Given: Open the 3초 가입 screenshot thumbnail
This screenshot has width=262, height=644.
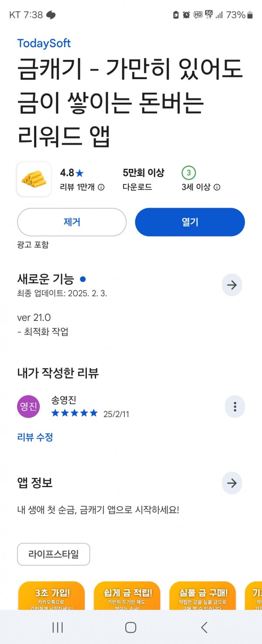Looking at the screenshot, I should click(52, 595).
